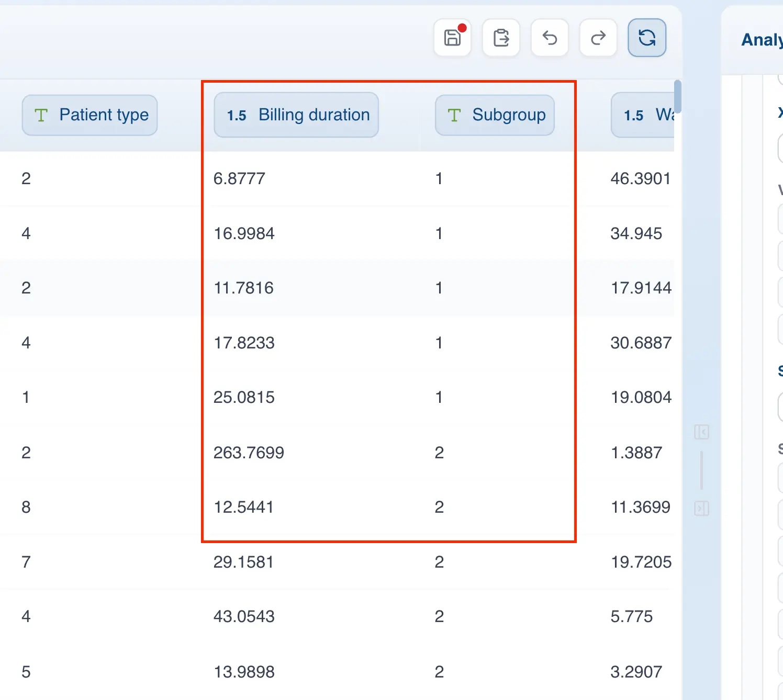This screenshot has width=783, height=700.
Task: Click the text type icon on Subgroup
Action: pyautogui.click(x=454, y=115)
